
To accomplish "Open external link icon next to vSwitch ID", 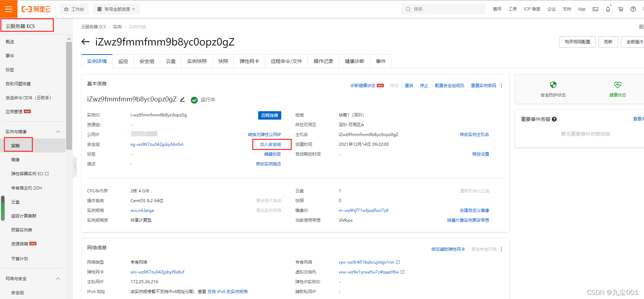I will [403, 272].
